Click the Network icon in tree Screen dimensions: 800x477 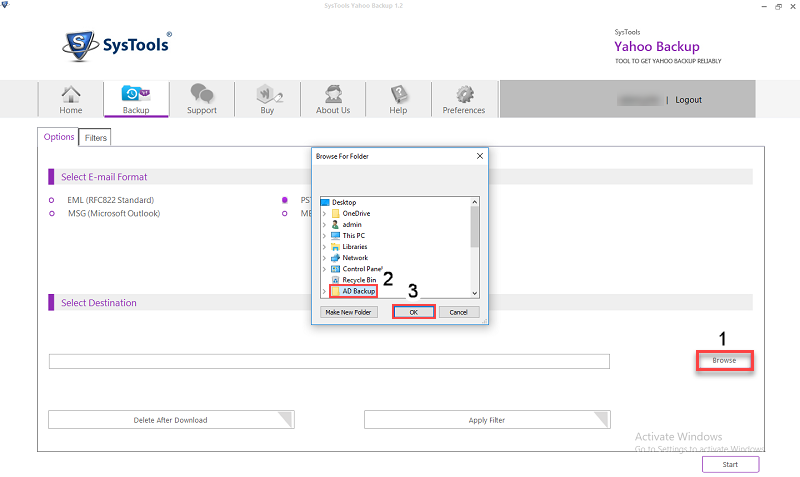point(335,258)
